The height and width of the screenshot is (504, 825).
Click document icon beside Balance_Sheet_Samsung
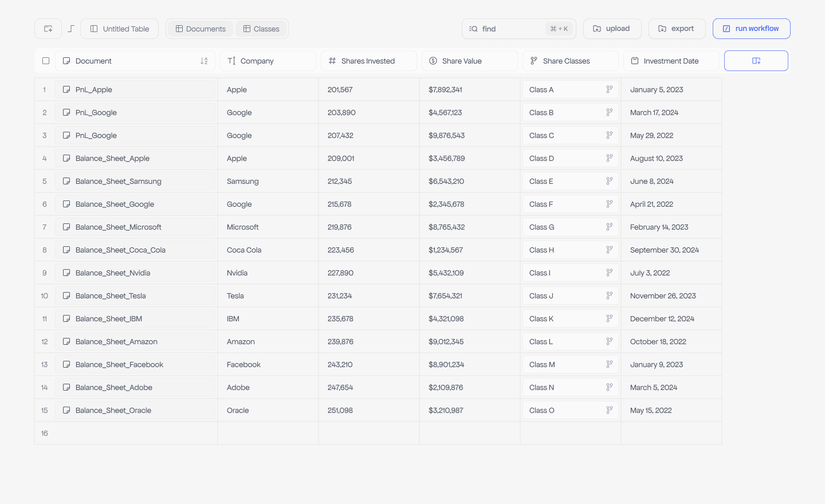tap(66, 181)
